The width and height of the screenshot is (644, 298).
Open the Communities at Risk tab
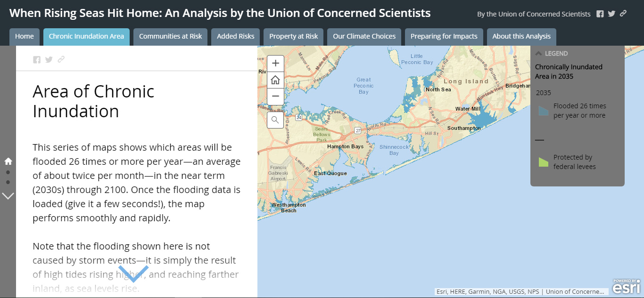pos(170,36)
